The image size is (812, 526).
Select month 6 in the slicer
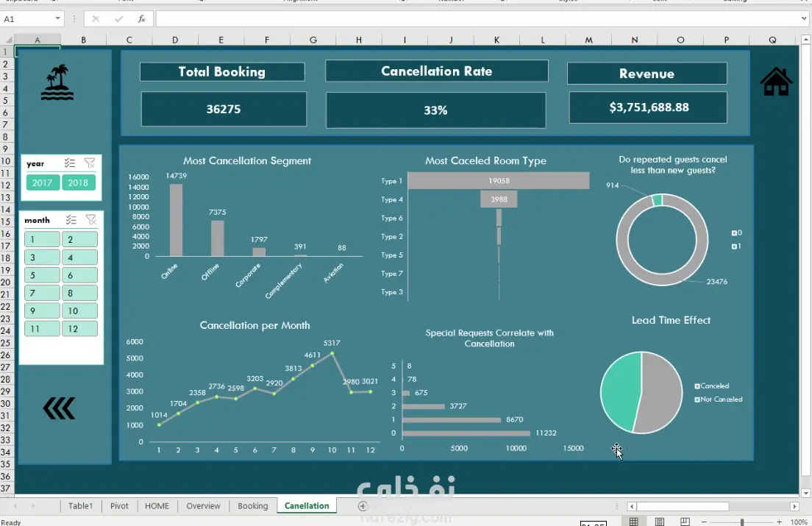click(x=79, y=275)
